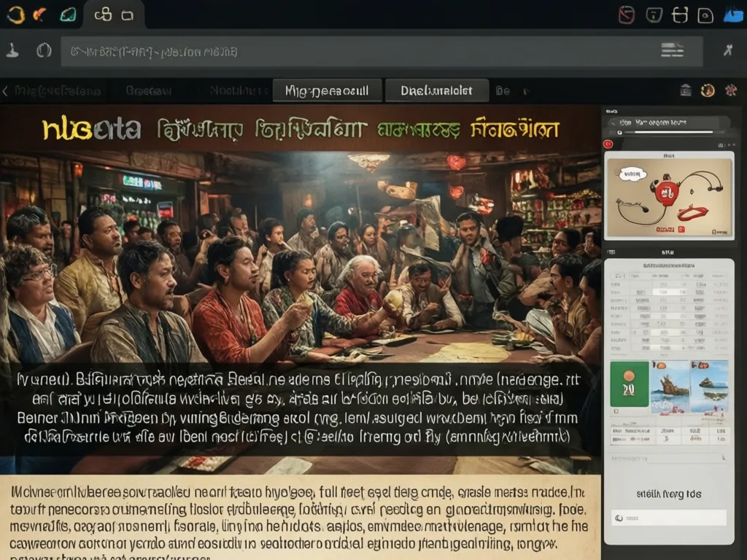Click the second cream-colored script heading link
The width and height of the screenshot is (747, 560).
(x=311, y=130)
